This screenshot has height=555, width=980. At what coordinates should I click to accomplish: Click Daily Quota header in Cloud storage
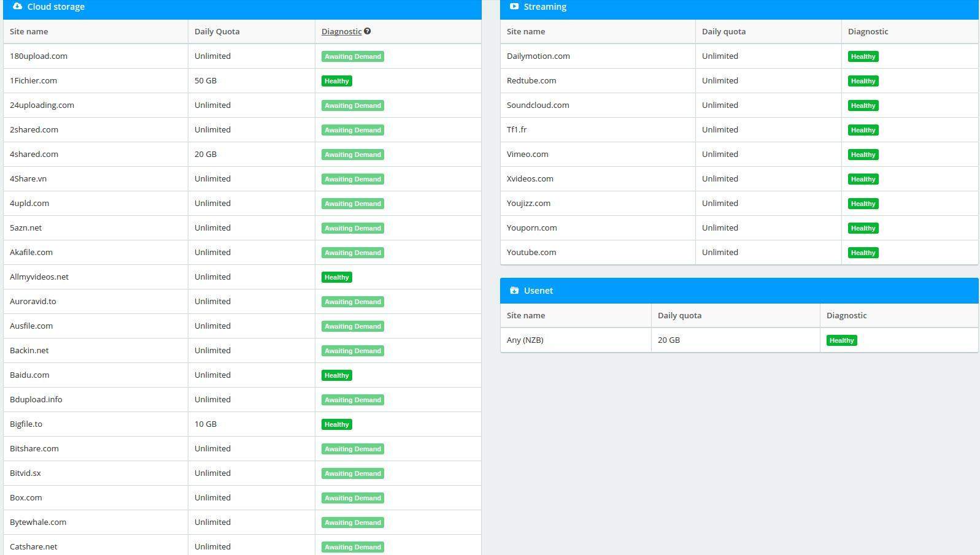(x=217, y=31)
